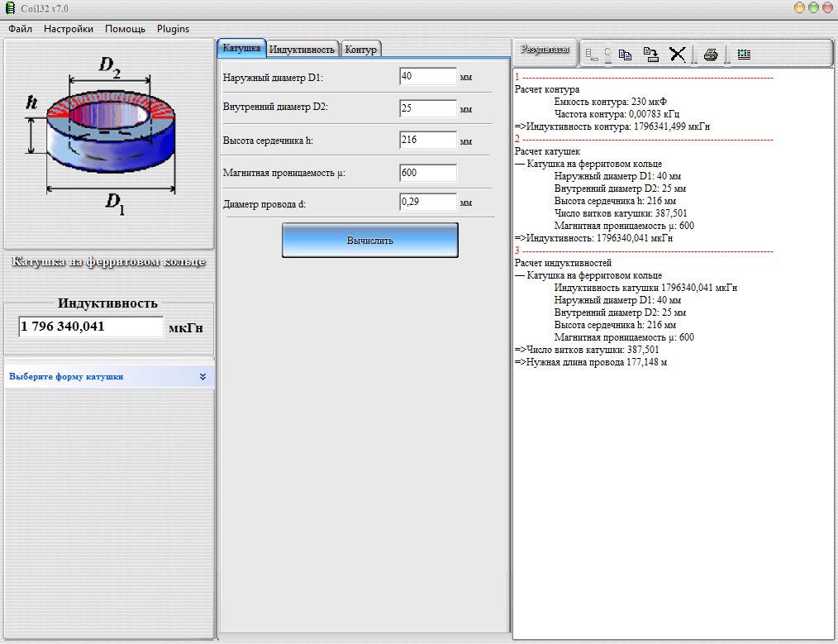
Task: Click the save results to file icon
Action: 651,55
